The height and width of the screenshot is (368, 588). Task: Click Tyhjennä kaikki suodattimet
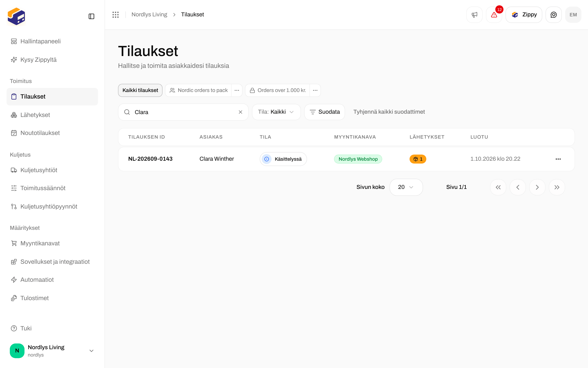[389, 112]
